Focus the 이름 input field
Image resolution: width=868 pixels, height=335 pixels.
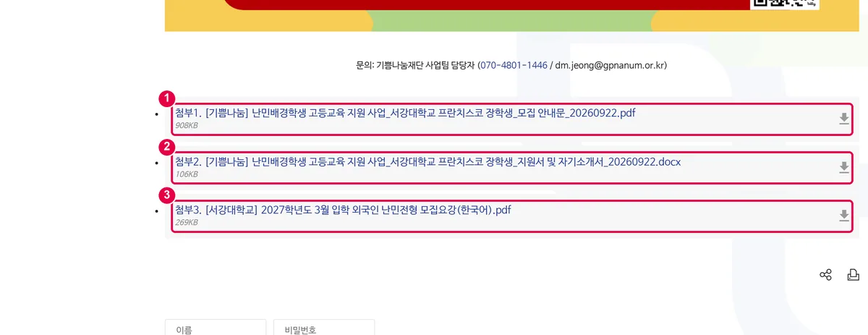tap(216, 327)
